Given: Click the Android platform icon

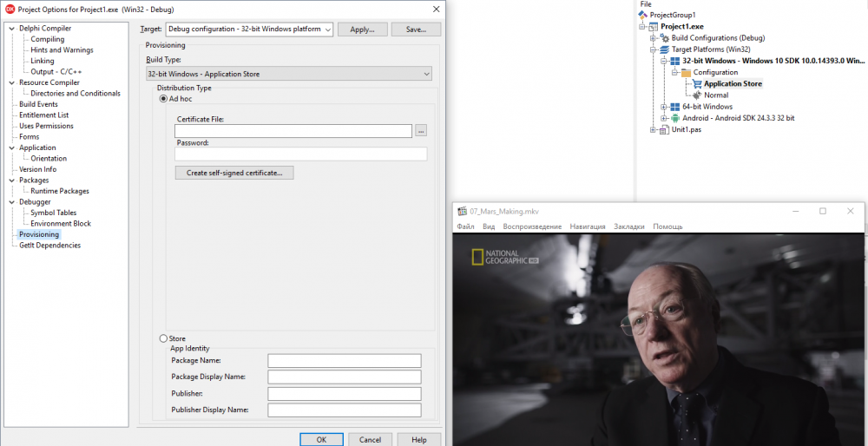Looking at the screenshot, I should [x=675, y=118].
